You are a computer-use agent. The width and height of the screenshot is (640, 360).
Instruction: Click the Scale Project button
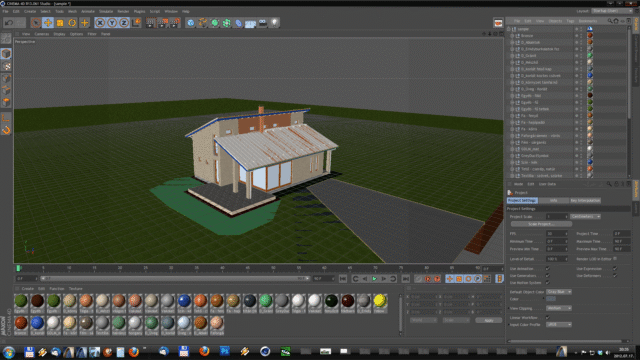coord(541,224)
